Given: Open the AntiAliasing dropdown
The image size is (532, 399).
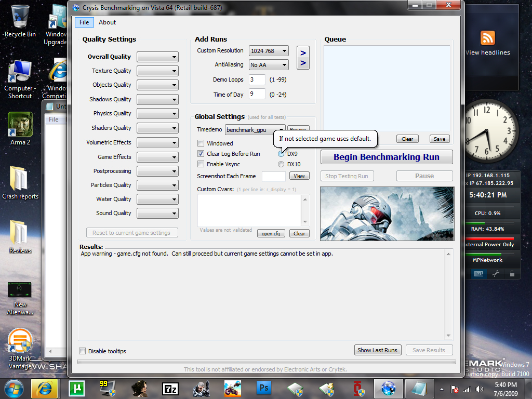Looking at the screenshot, I should (x=269, y=65).
